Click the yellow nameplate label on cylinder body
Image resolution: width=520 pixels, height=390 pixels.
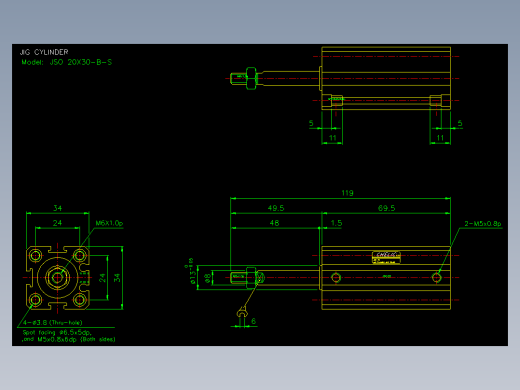pos(386,258)
